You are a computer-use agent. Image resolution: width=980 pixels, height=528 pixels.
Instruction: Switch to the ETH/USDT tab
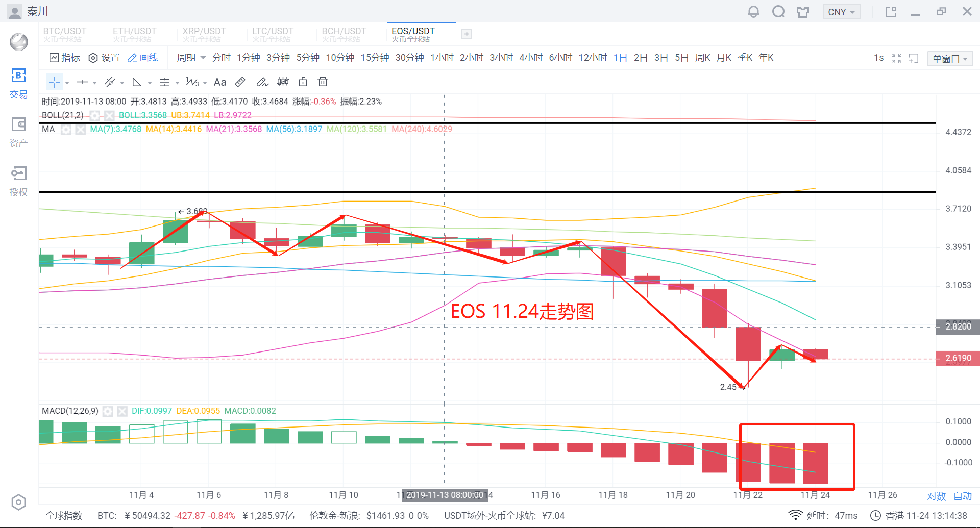pyautogui.click(x=135, y=34)
